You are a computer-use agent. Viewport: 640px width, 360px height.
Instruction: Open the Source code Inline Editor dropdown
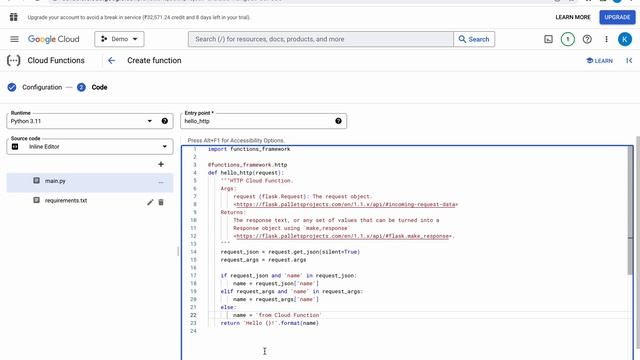coord(90,147)
